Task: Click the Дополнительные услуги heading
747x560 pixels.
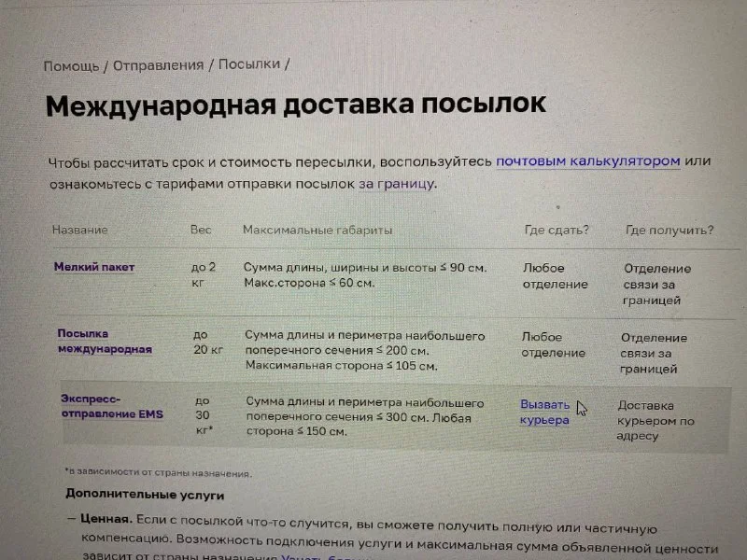Action: tap(145, 495)
